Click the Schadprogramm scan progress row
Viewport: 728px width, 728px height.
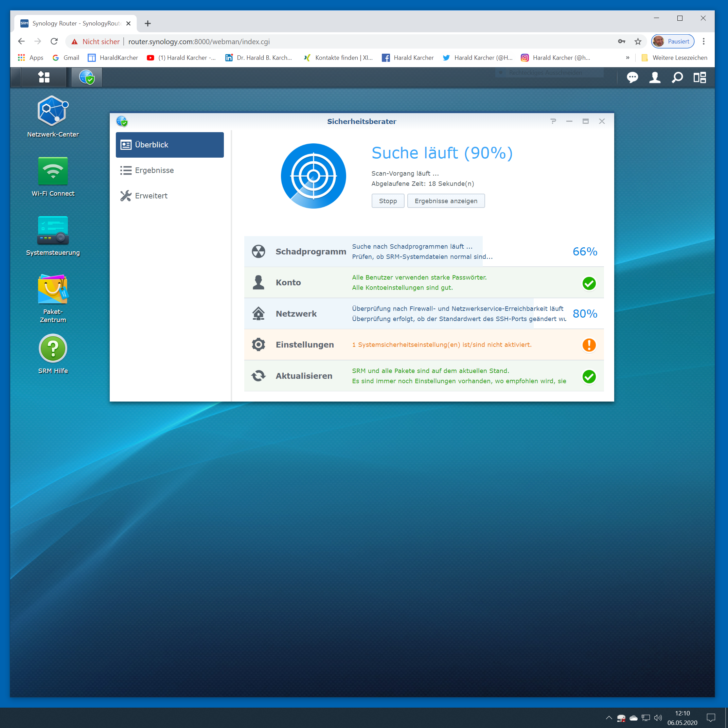coord(424,251)
